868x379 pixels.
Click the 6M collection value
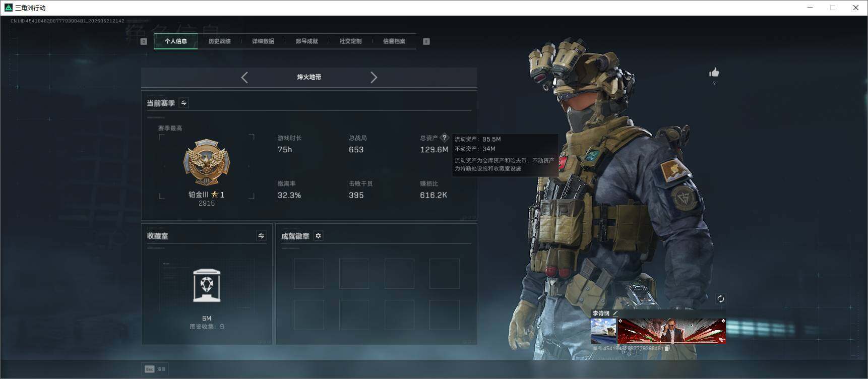click(207, 319)
